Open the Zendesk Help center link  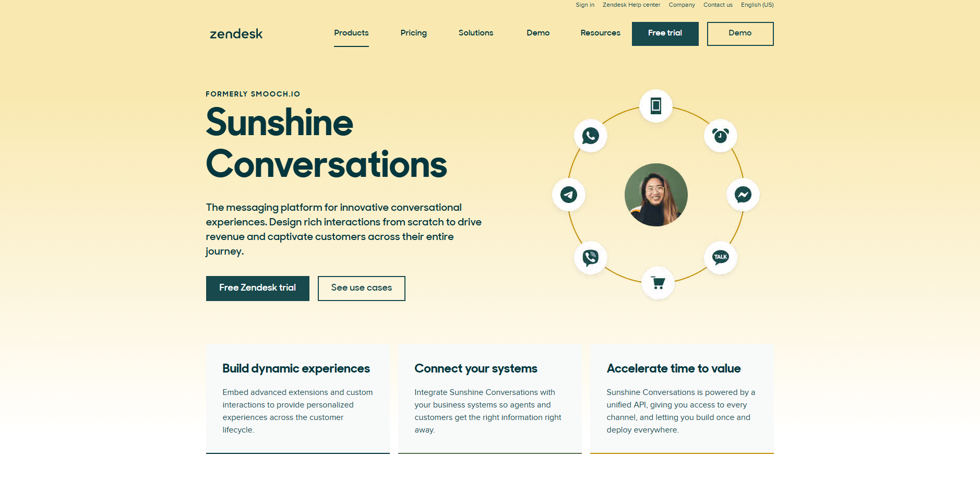pyautogui.click(x=631, y=5)
